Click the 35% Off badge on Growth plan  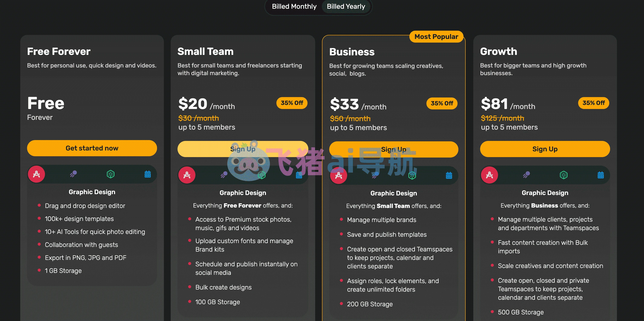(x=594, y=103)
